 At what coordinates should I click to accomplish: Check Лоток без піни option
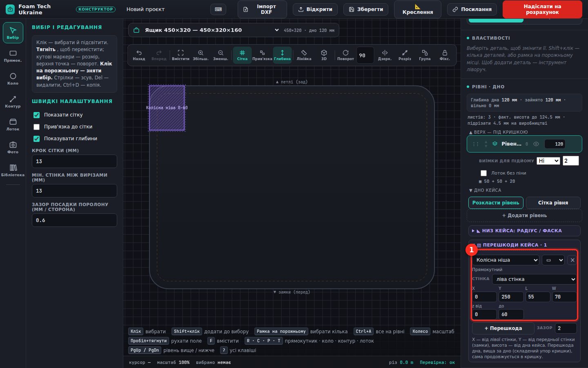click(484, 173)
